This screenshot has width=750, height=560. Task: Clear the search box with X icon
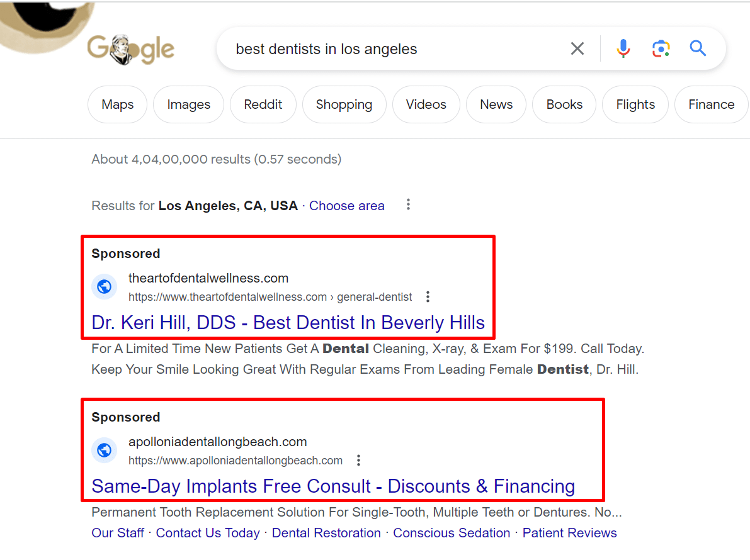click(577, 48)
